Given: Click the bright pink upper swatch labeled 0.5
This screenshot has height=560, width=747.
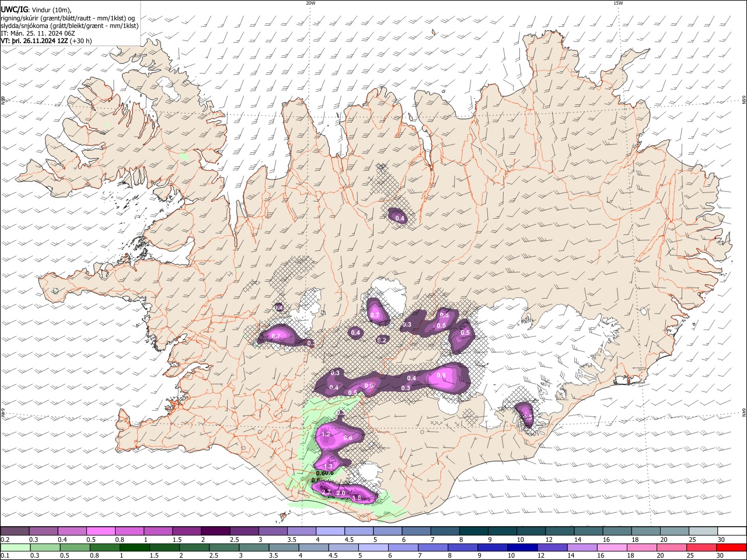Looking at the screenshot, I should point(100,531).
